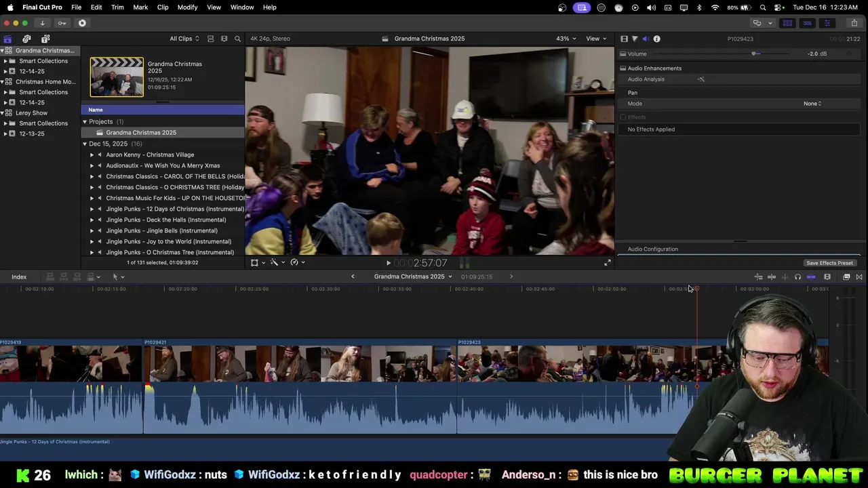This screenshot has width=868, height=488.
Task: Open the Audio inspector speaker icon
Action: (x=646, y=39)
